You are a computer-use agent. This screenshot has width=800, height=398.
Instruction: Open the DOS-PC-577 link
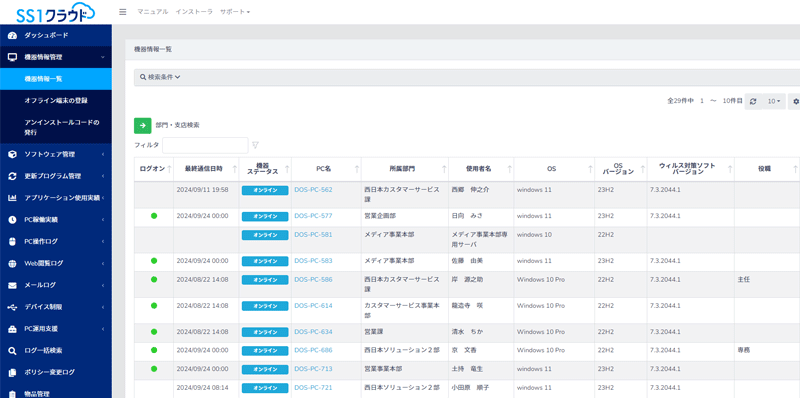coord(313,216)
